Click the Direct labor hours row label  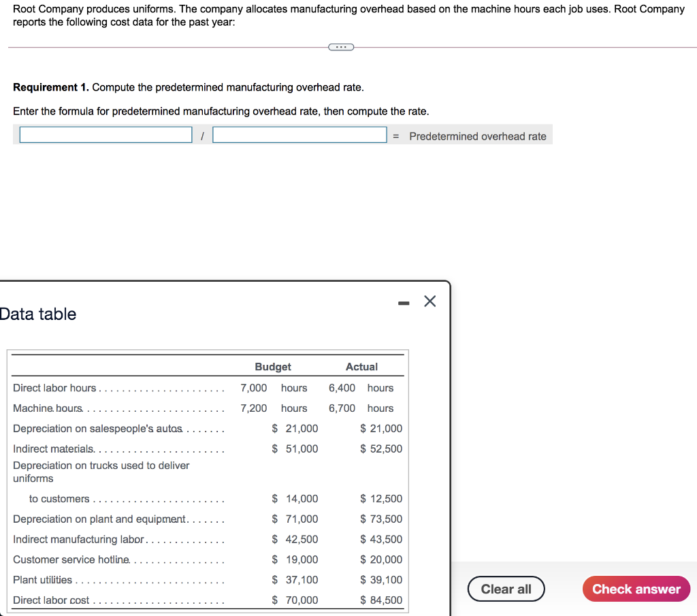(x=54, y=388)
